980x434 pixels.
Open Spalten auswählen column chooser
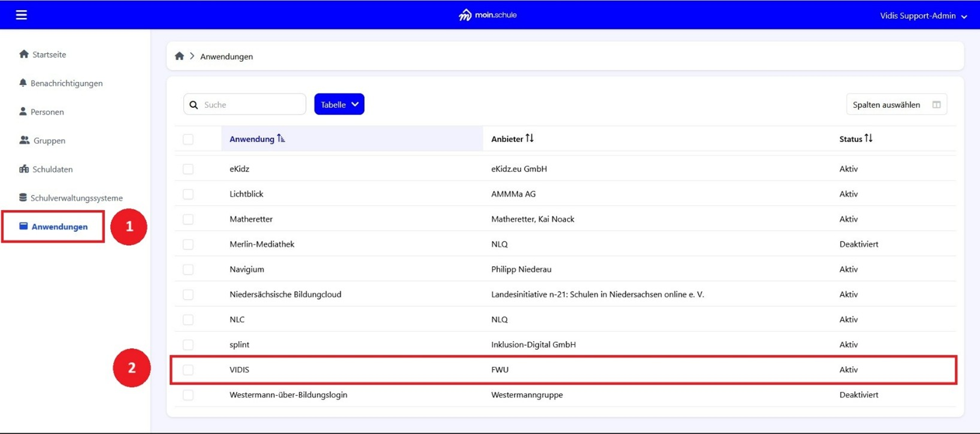[x=896, y=104]
